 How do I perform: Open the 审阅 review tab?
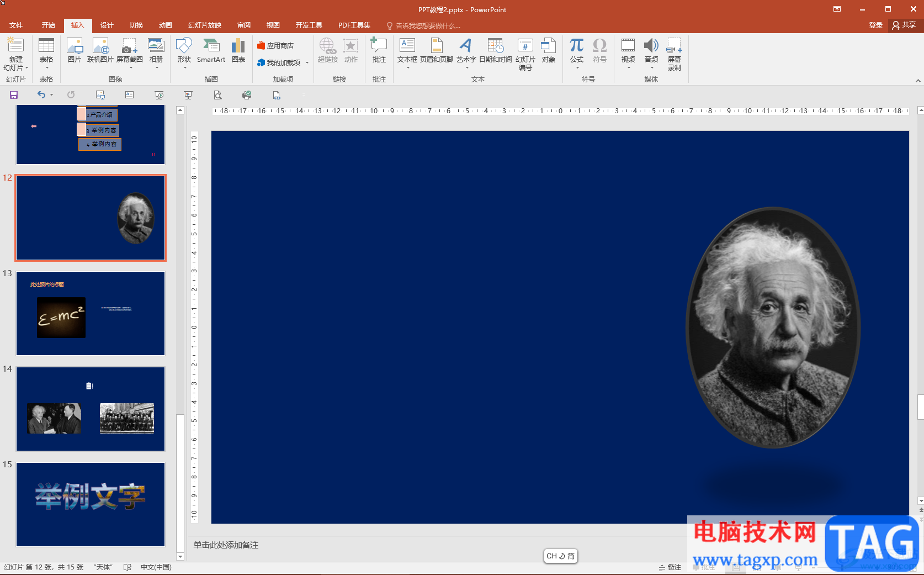(x=244, y=25)
